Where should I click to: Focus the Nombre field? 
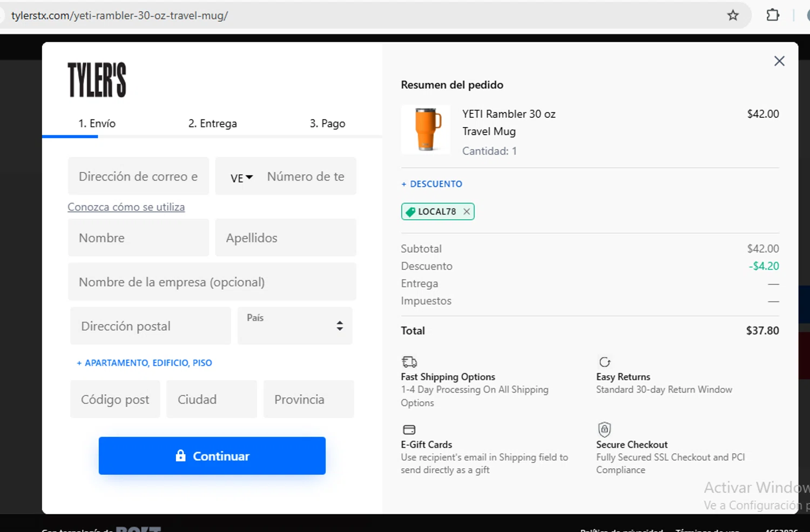point(138,238)
